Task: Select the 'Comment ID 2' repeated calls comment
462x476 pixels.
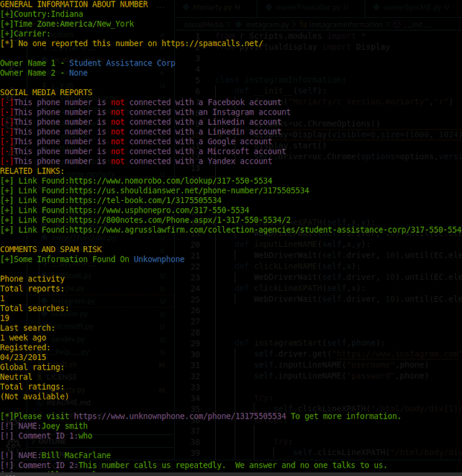Action: pos(193,466)
